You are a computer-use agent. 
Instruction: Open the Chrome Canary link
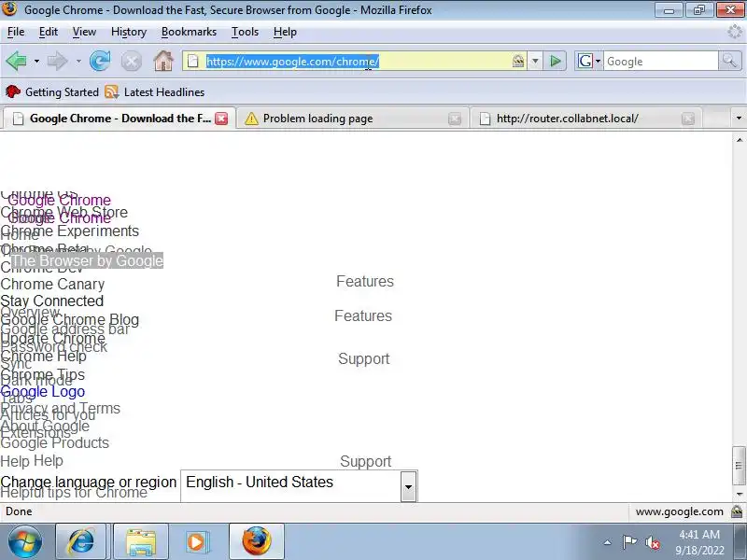(52, 285)
